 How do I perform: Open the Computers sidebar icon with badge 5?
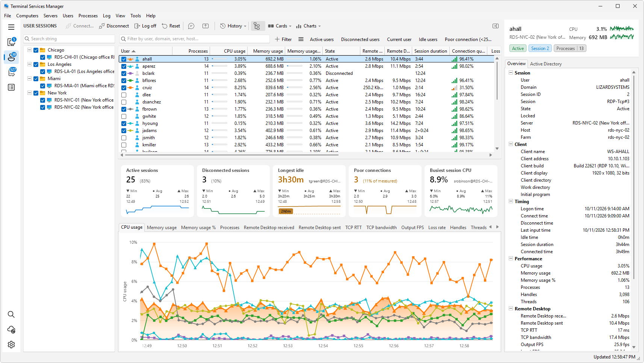(11, 42)
